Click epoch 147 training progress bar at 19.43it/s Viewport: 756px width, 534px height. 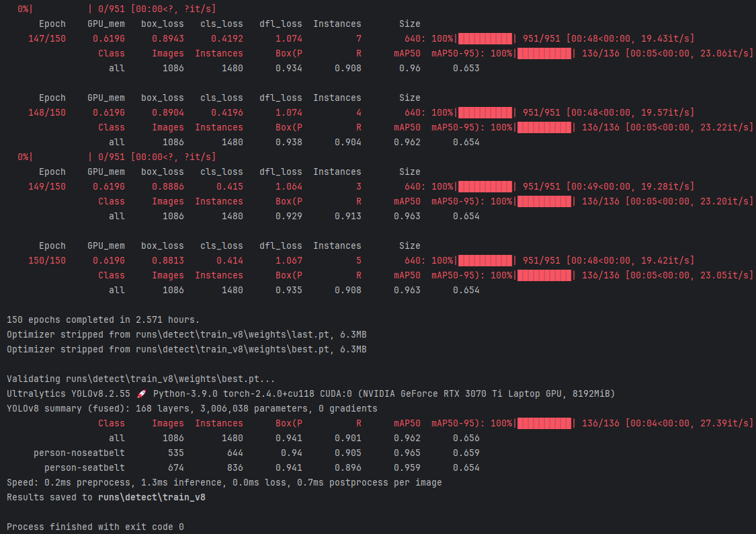click(485, 38)
